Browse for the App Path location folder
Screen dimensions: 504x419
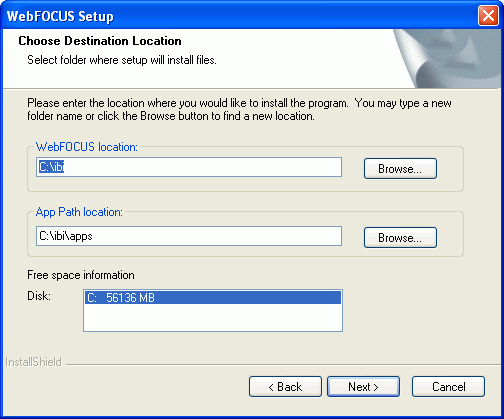[x=400, y=238]
